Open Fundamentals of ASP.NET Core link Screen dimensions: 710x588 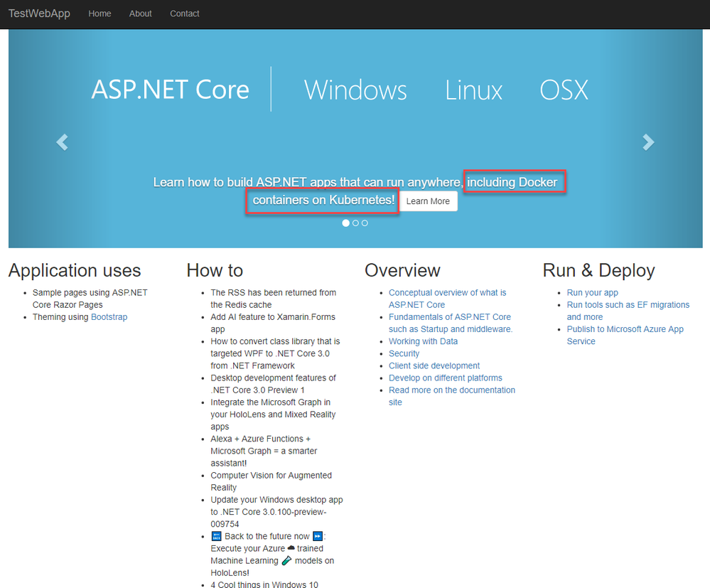pos(451,323)
